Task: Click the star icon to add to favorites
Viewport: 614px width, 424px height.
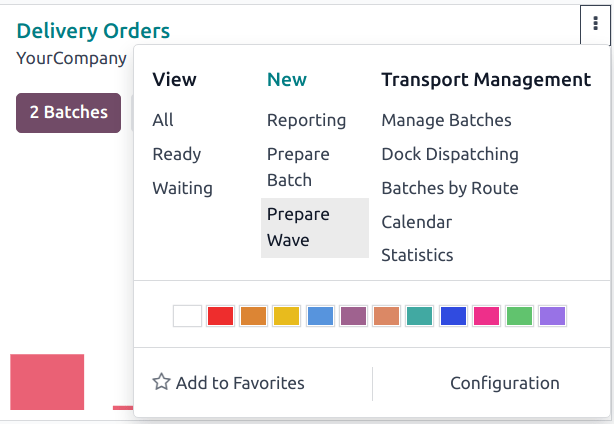Action: coord(161,382)
